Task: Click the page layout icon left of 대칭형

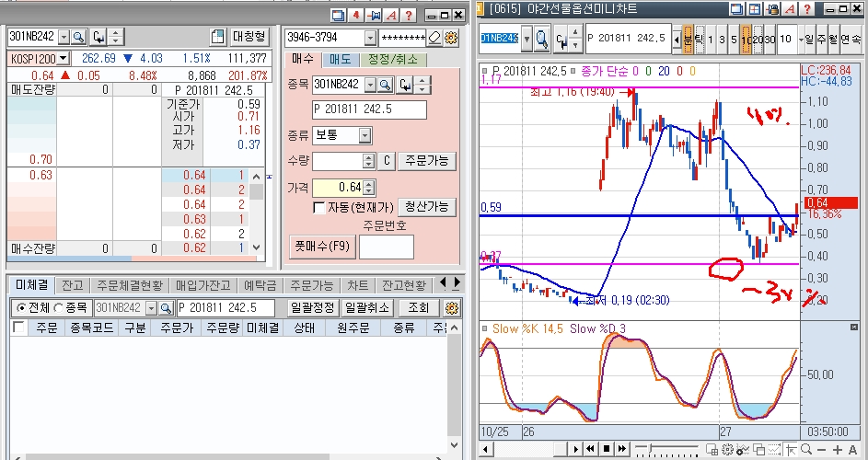Action: pyautogui.click(x=218, y=37)
